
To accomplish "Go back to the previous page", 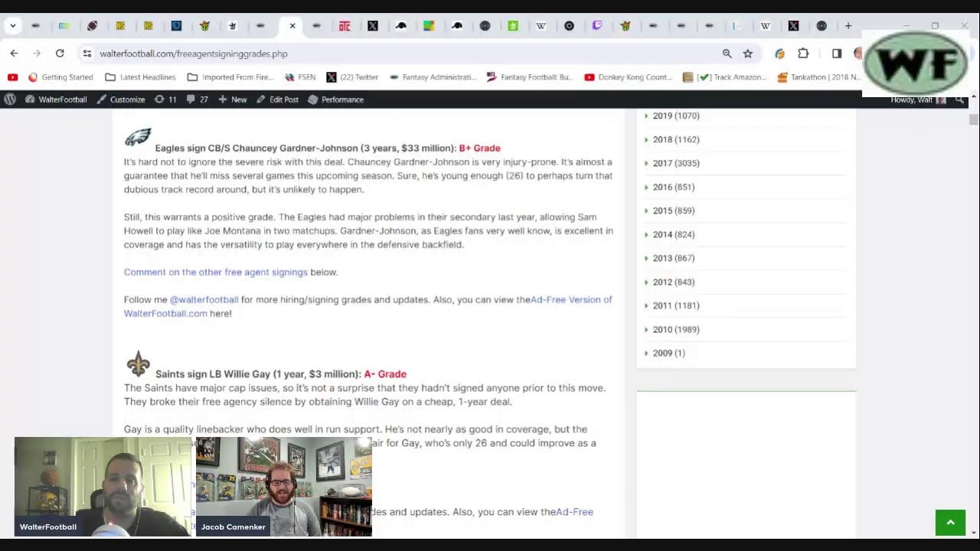I will (x=14, y=53).
